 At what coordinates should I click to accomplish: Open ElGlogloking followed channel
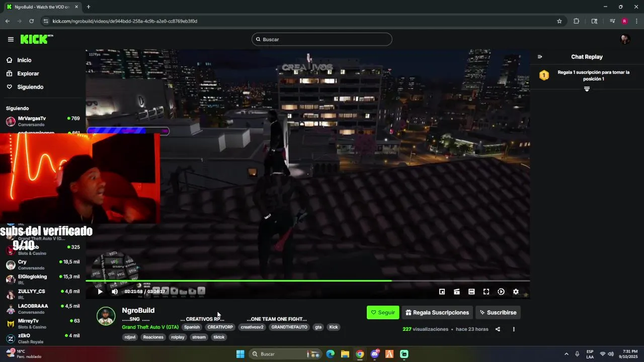point(43,279)
